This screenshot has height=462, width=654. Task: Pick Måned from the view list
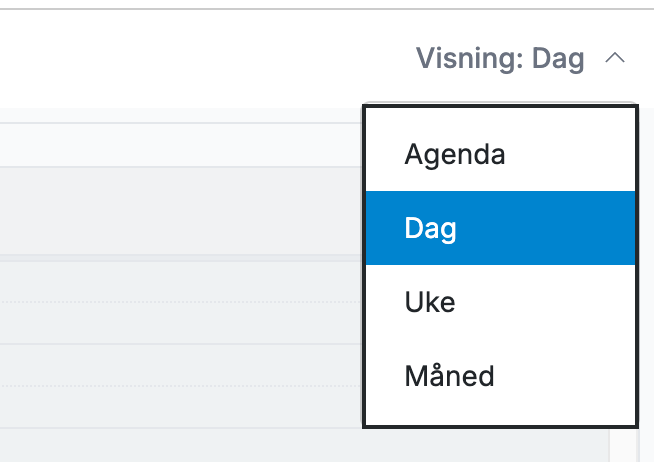tap(501, 376)
